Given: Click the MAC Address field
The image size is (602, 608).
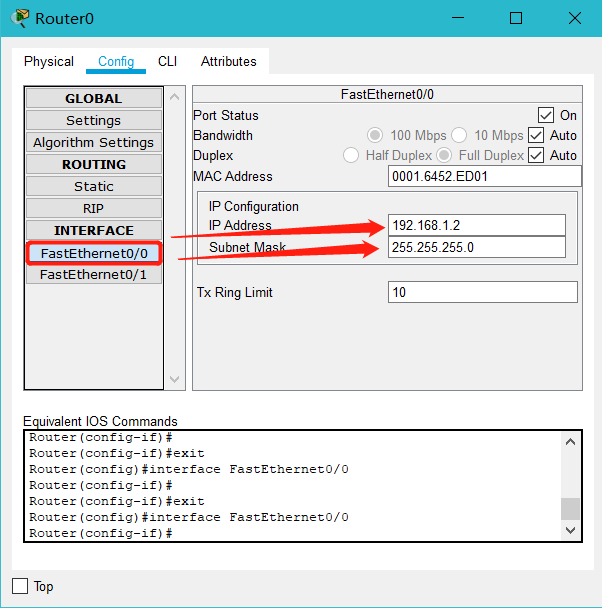Looking at the screenshot, I should pos(485,176).
